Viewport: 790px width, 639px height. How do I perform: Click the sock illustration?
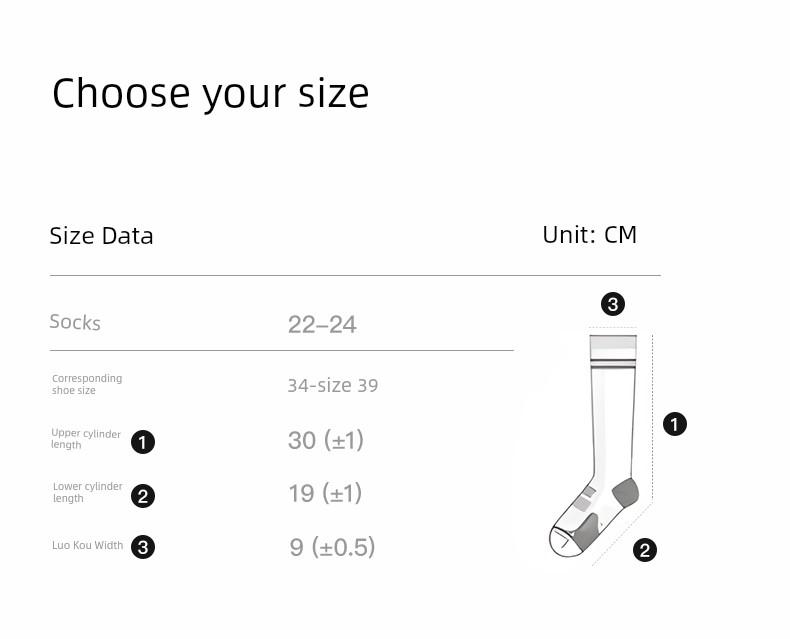pyautogui.click(x=595, y=445)
